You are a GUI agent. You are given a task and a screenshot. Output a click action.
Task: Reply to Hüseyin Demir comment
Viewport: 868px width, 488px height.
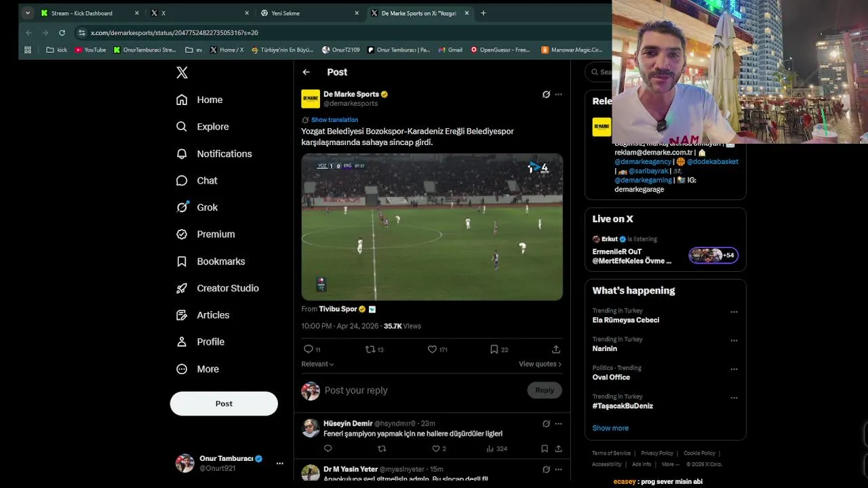point(328,449)
